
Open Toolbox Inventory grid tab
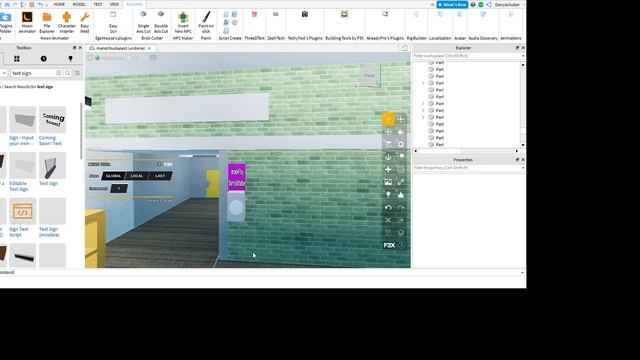coord(17,59)
